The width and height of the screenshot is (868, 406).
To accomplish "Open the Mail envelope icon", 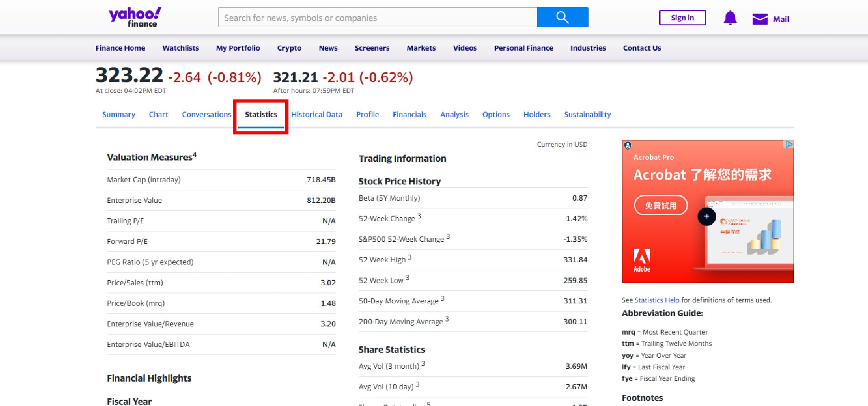I will click(759, 19).
